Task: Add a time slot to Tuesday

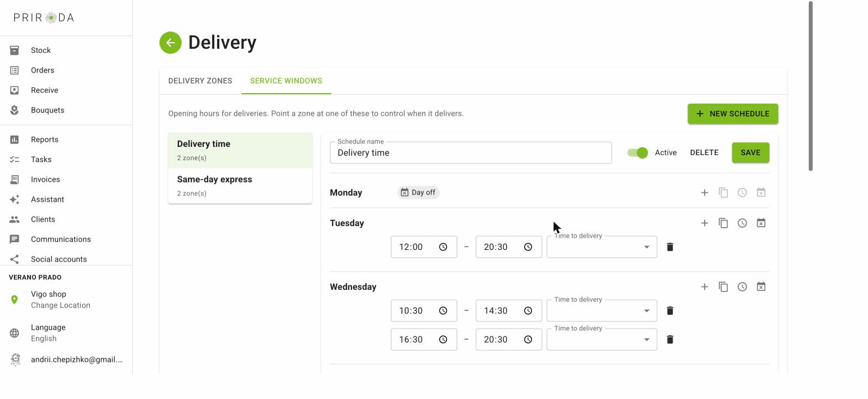Action: point(704,223)
